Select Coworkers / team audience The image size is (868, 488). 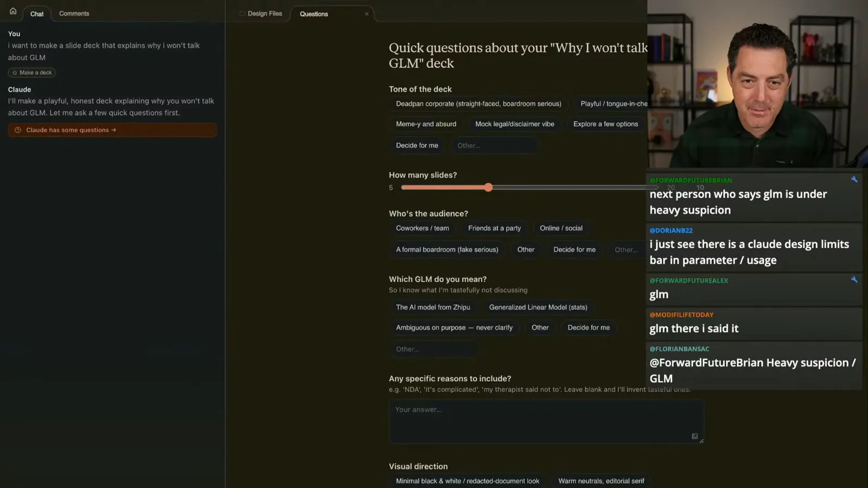tap(423, 228)
